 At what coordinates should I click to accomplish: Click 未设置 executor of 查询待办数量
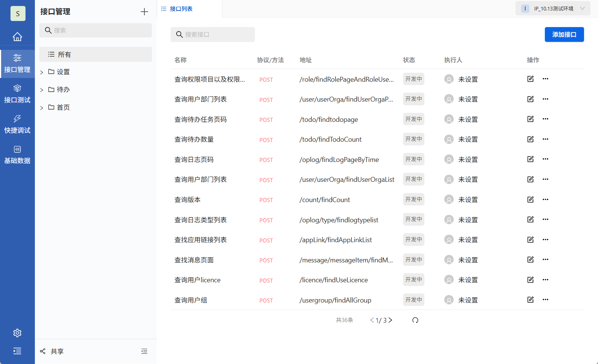coord(468,139)
